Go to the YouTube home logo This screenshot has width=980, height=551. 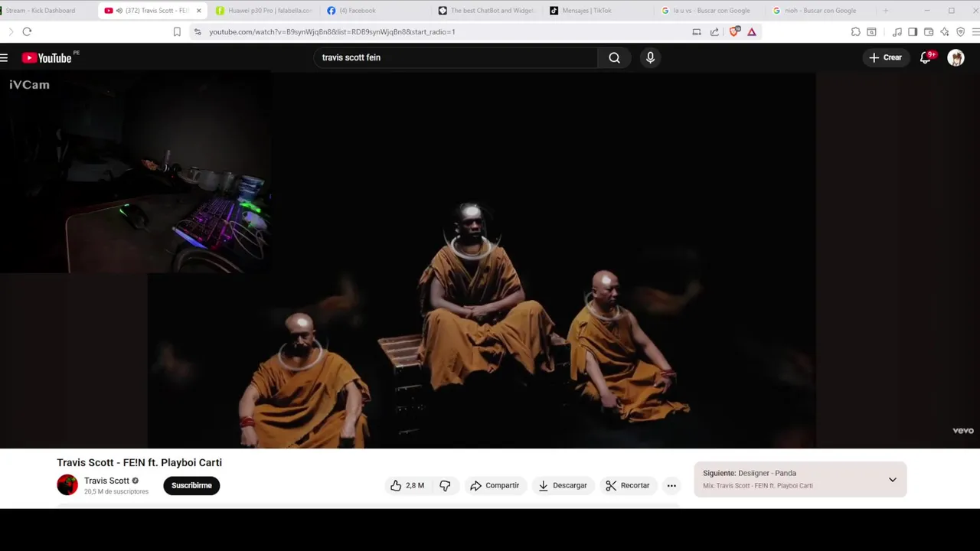[47, 58]
